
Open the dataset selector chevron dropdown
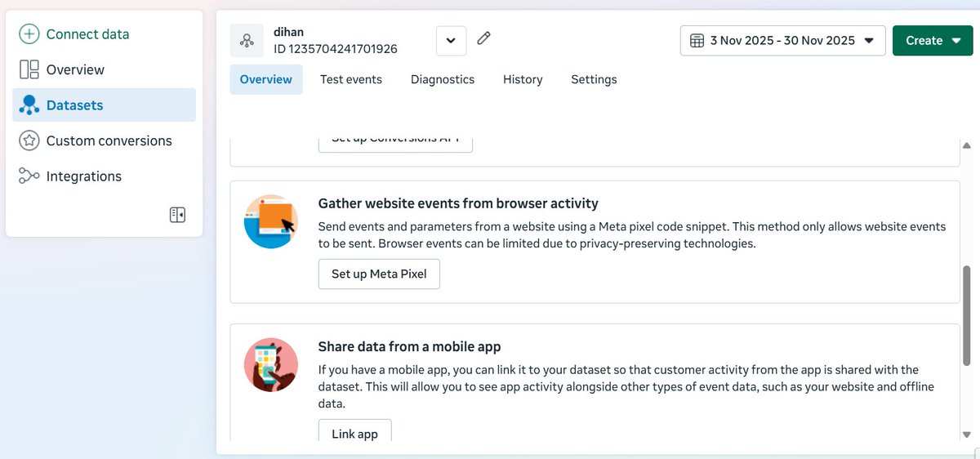(x=451, y=40)
